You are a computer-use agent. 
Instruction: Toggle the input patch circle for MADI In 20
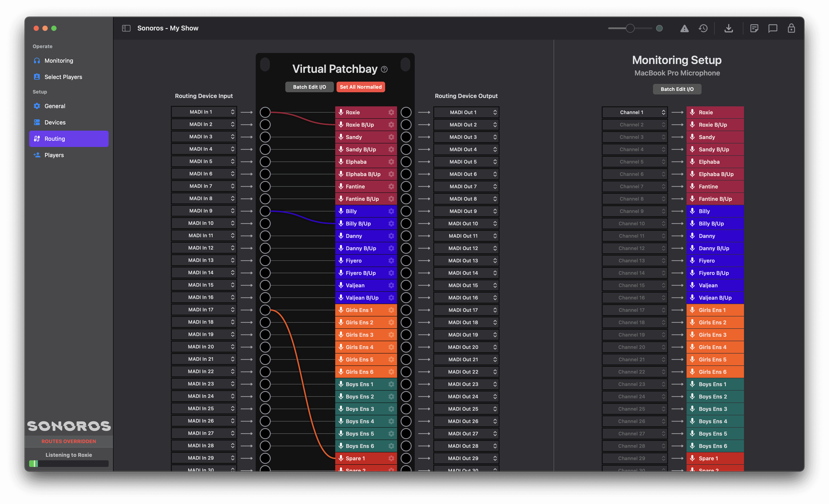[265, 347]
